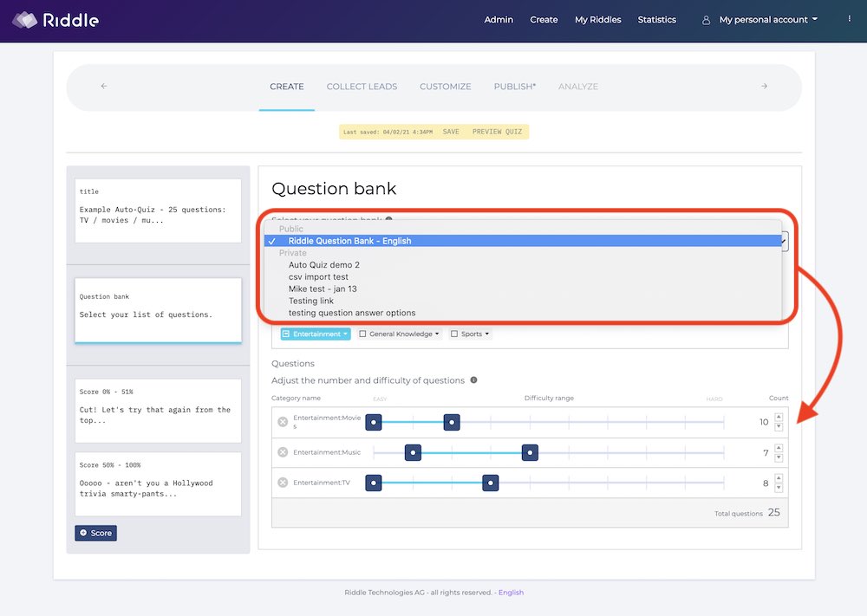Switch to the COLLECT LEADS tab
Image resolution: width=867 pixels, height=616 pixels.
pos(362,87)
